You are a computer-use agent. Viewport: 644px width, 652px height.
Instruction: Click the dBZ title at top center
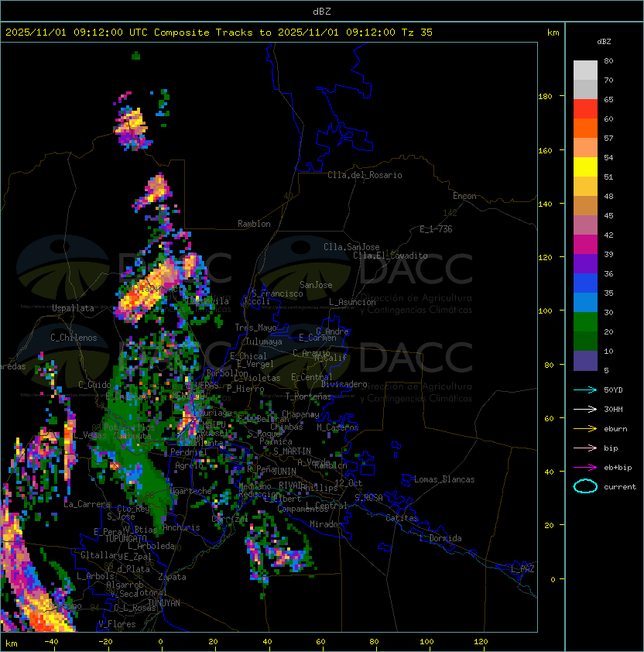click(322, 11)
